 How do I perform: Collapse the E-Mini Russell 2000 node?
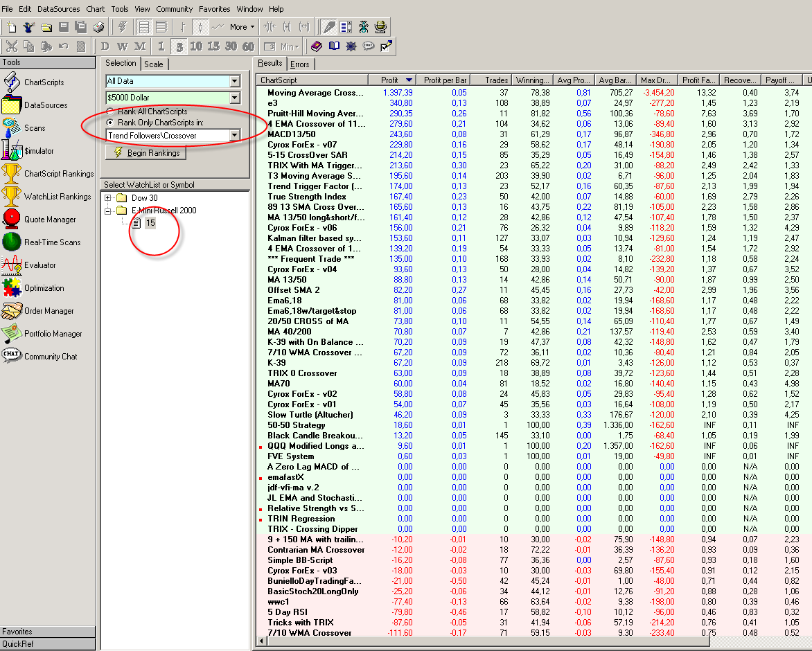pos(107,211)
